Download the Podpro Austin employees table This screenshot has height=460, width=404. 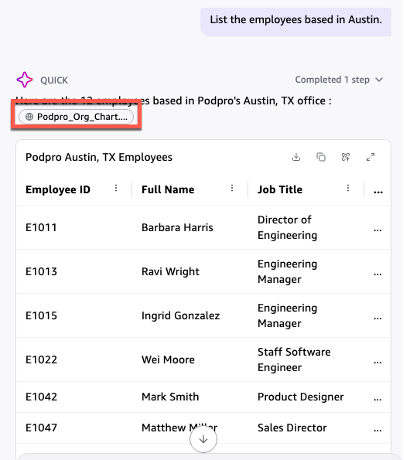[x=296, y=157]
